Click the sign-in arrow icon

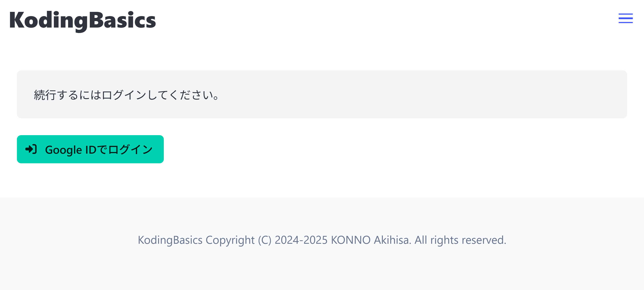[x=31, y=149]
